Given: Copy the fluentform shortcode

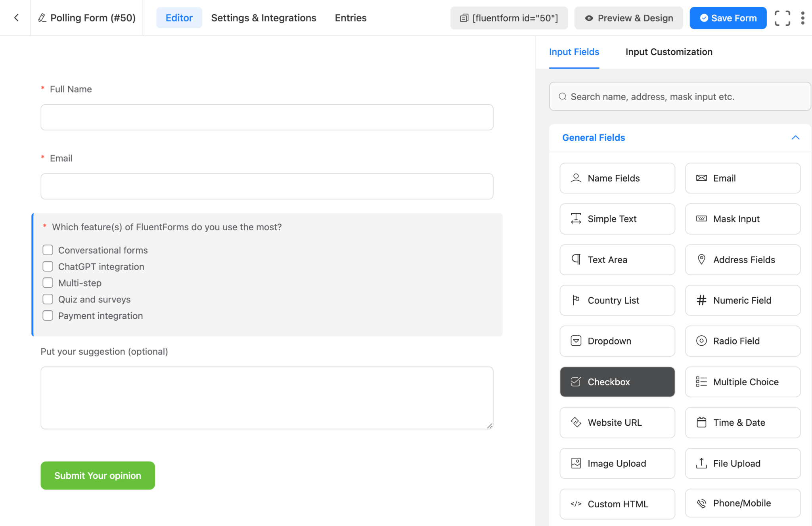Looking at the screenshot, I should pos(509,18).
